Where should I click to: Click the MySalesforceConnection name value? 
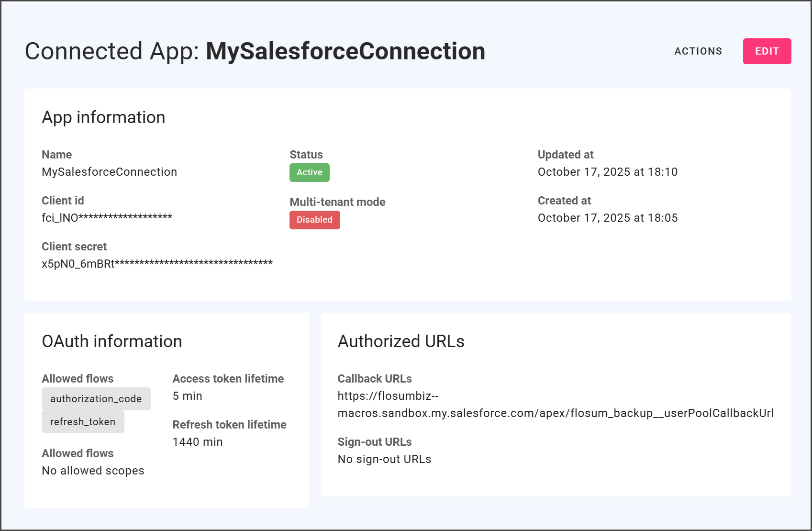pos(109,172)
